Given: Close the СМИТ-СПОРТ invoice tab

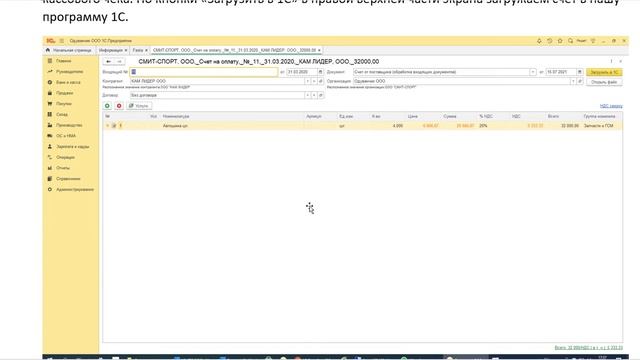Looking at the screenshot, I should (319, 50).
